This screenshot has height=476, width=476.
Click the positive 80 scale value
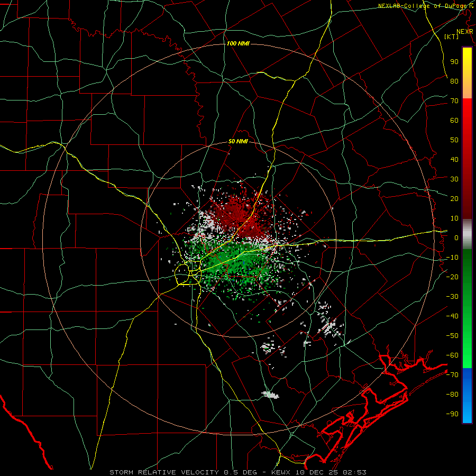pos(454,81)
